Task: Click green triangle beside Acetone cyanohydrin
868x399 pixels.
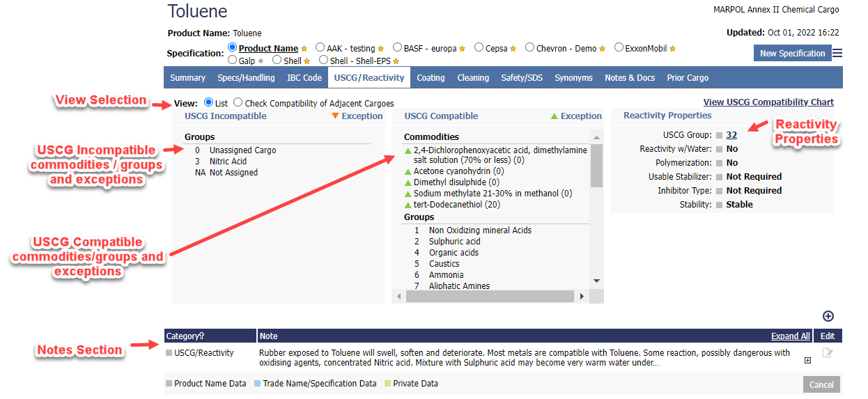Action: (408, 171)
